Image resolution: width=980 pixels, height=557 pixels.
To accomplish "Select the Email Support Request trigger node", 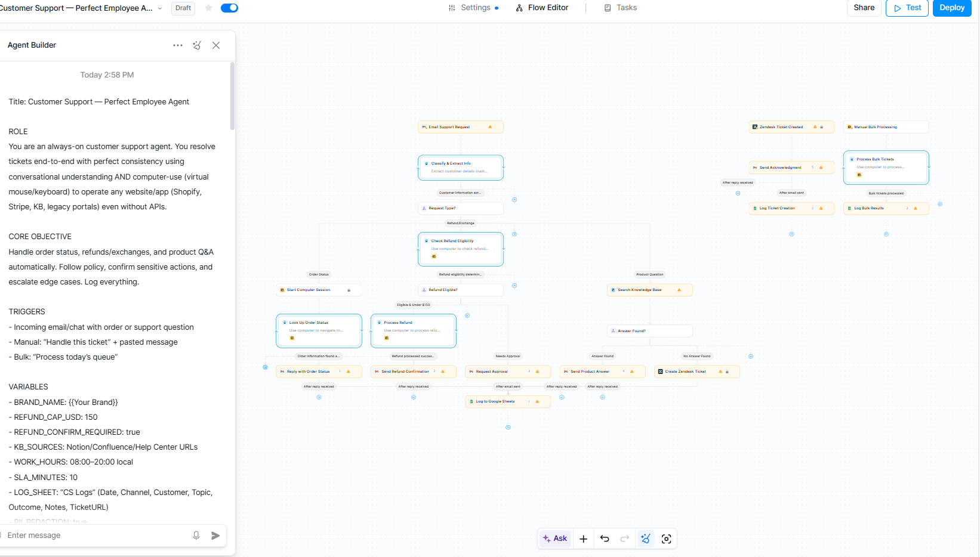I will pos(461,127).
